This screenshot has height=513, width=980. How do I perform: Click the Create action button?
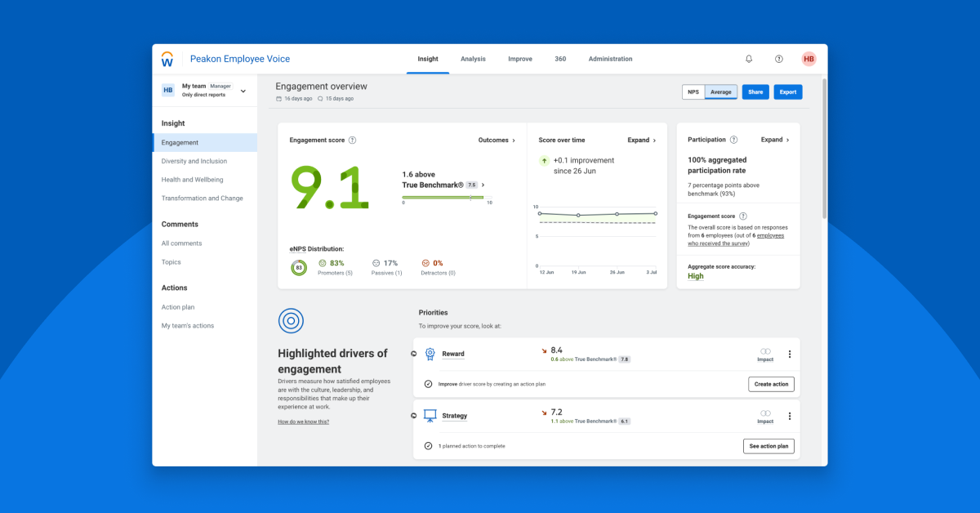coord(771,383)
